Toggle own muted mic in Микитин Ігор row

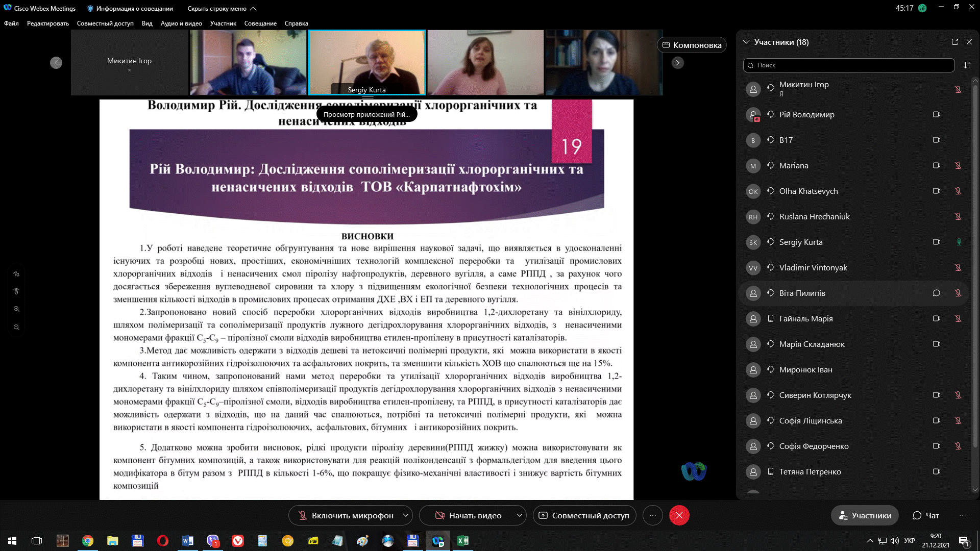958,89
